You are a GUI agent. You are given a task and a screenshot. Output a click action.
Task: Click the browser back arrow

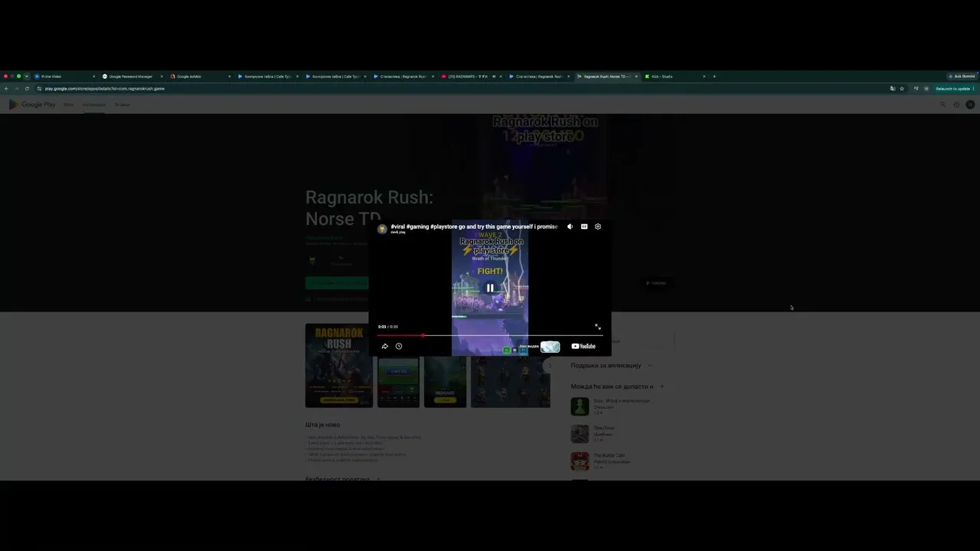point(7,89)
